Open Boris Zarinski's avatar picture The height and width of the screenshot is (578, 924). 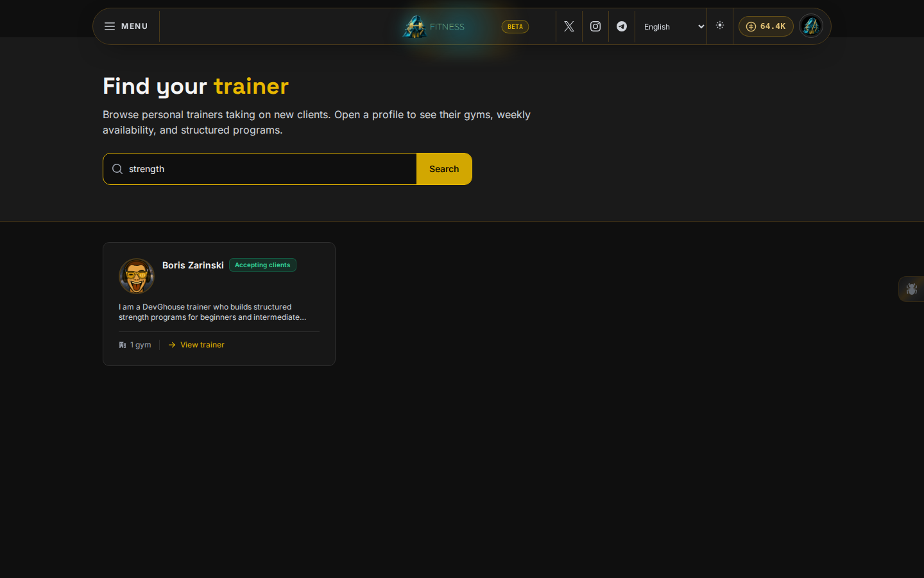[137, 276]
